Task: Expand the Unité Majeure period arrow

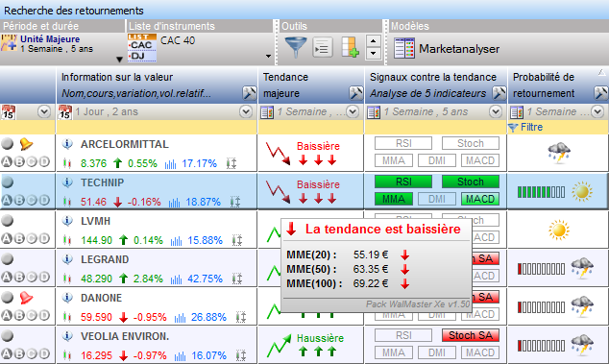Action: tap(119, 60)
